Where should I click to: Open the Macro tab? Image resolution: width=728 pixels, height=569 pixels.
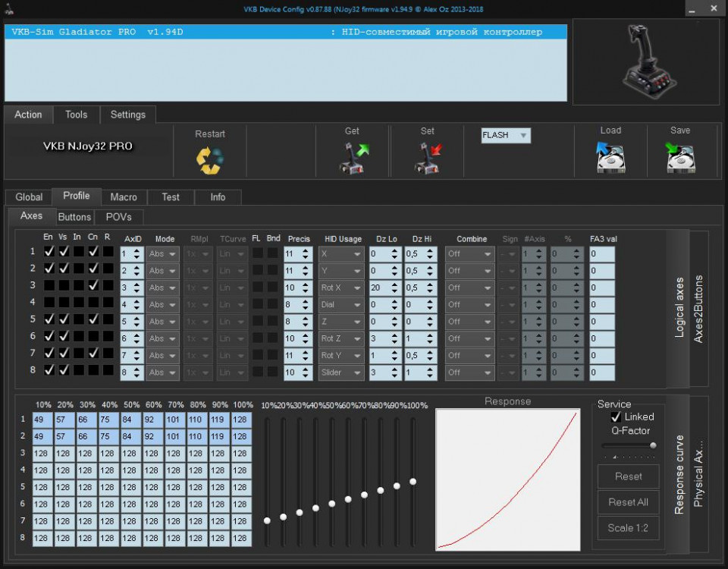coord(124,197)
